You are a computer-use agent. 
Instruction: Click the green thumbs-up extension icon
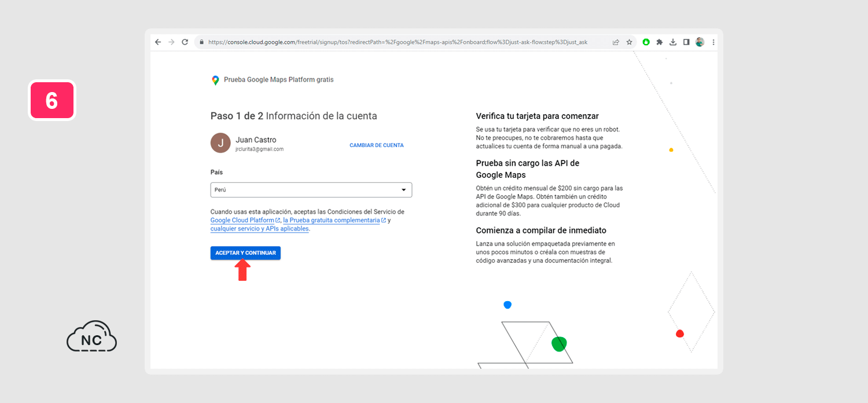tap(646, 42)
